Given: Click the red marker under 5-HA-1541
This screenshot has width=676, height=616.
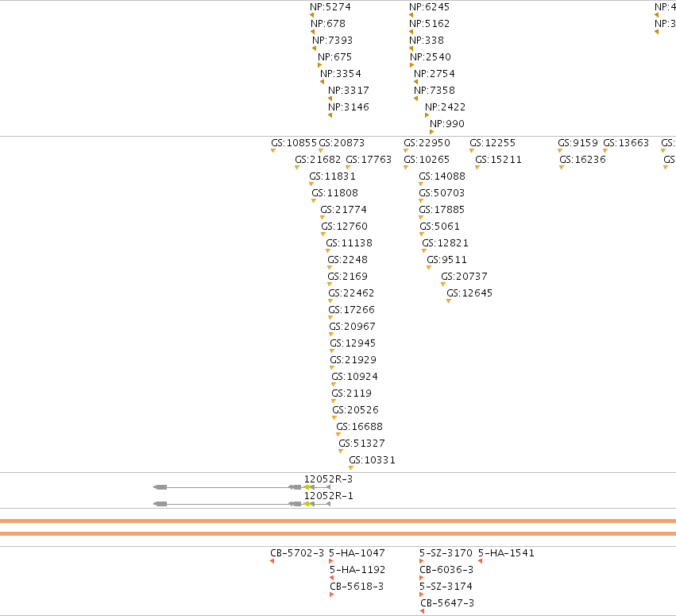Looking at the screenshot, I should 480,561.
